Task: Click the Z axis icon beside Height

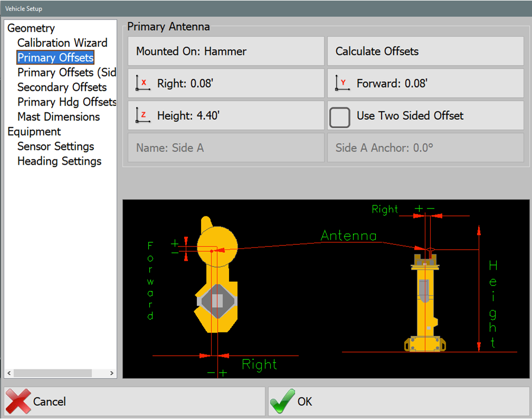Action: [142, 115]
